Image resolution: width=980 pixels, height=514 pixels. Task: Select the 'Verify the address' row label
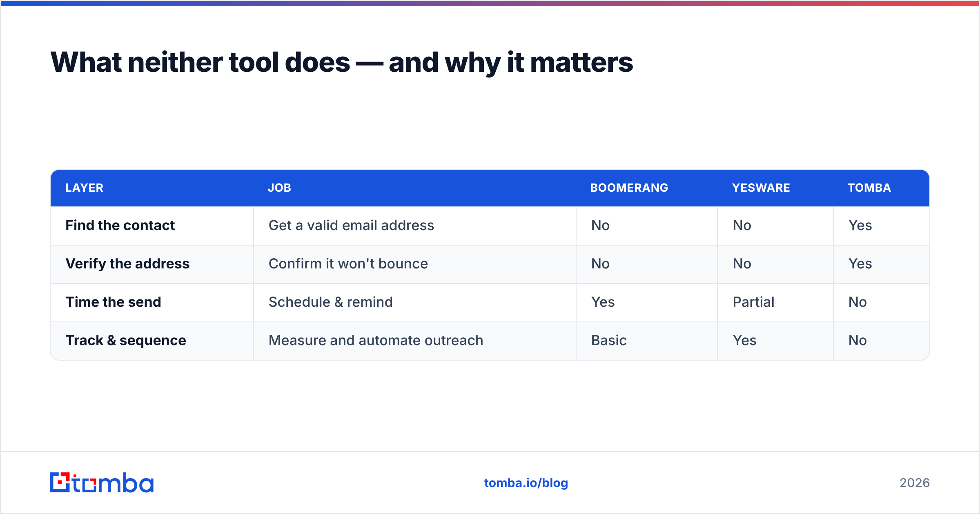click(x=127, y=264)
